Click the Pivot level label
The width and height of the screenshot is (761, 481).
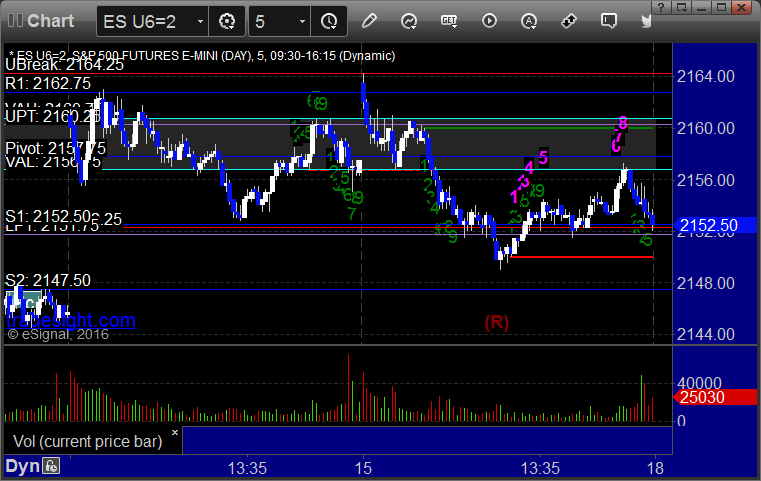coord(55,148)
